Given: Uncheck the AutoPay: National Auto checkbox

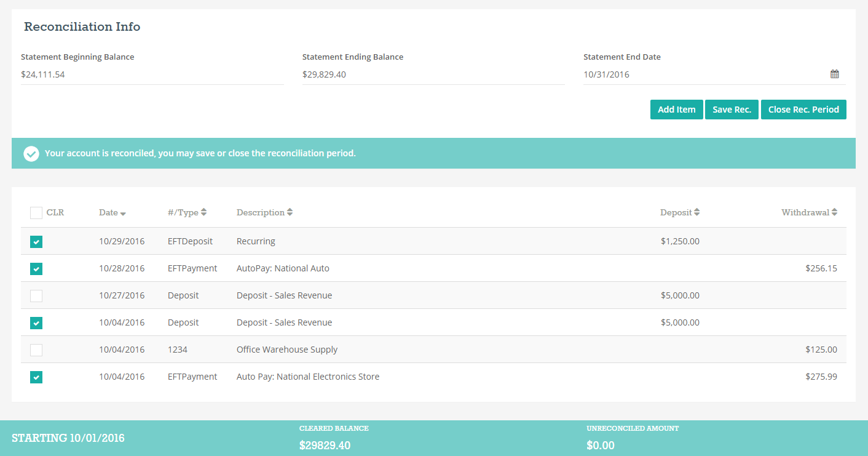Looking at the screenshot, I should pos(36,268).
